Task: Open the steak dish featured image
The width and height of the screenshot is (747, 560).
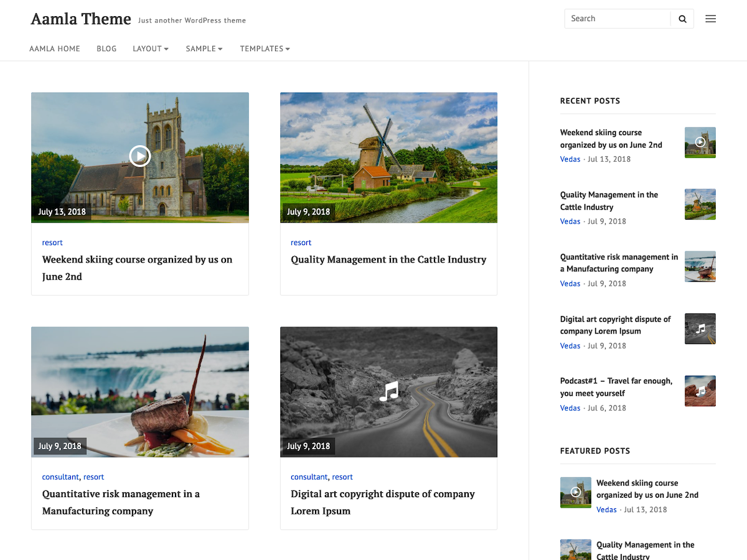Action: [140, 392]
